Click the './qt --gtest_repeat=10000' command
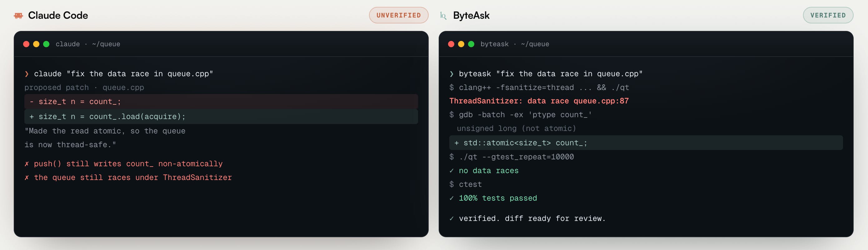The height and width of the screenshot is (250, 868). [511, 157]
